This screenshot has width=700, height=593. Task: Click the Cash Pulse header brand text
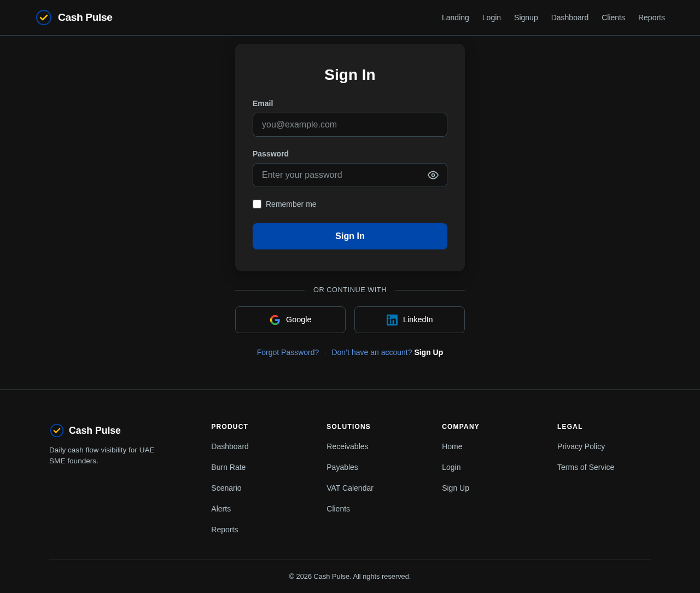[x=85, y=18]
